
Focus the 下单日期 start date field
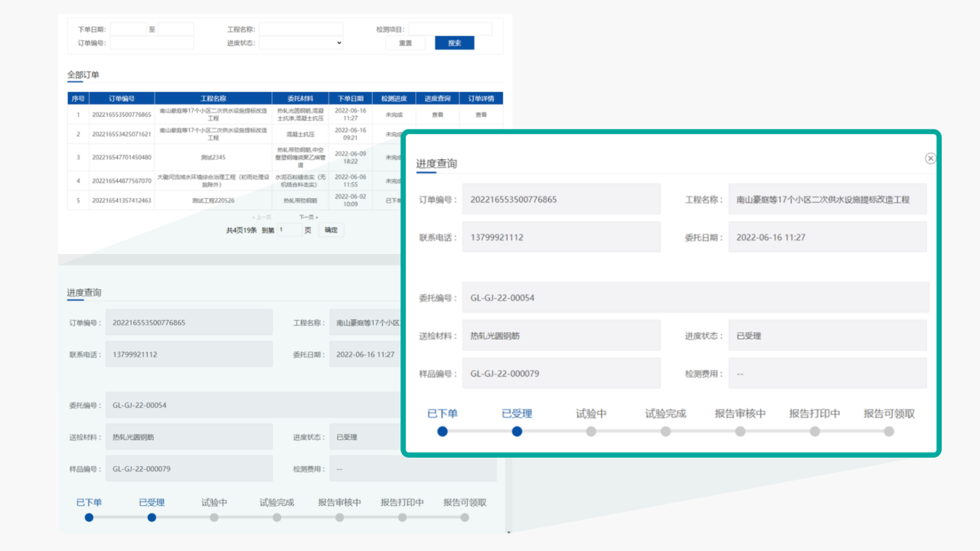(x=128, y=29)
